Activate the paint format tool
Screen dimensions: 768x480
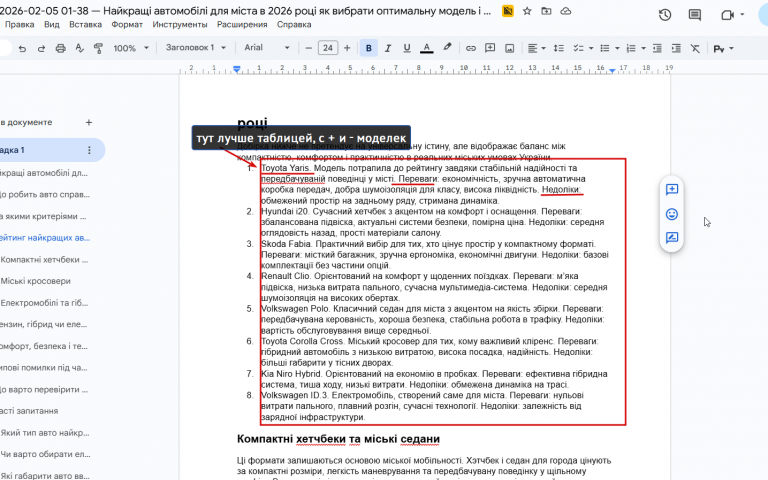pyautogui.click(x=98, y=48)
